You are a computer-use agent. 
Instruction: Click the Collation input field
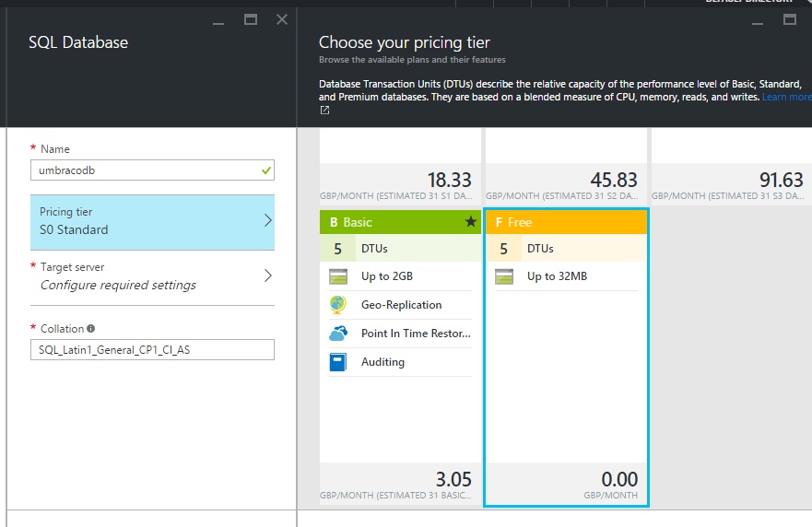[152, 350]
